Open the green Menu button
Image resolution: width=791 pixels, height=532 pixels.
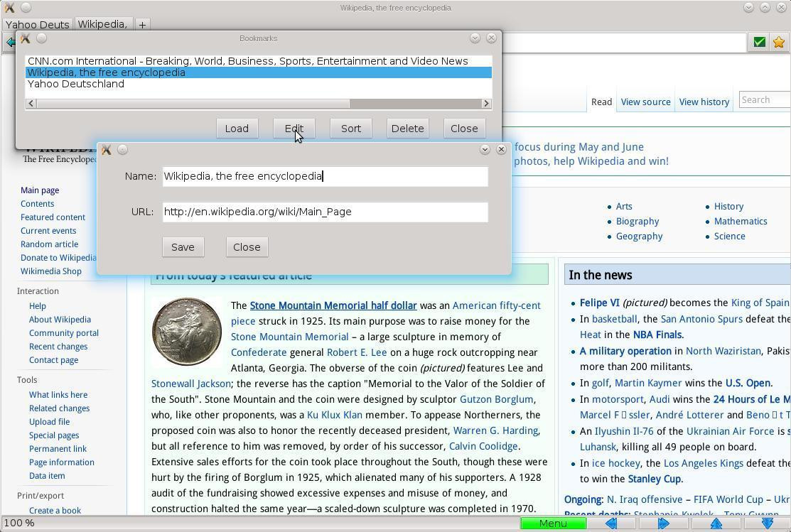554,523
